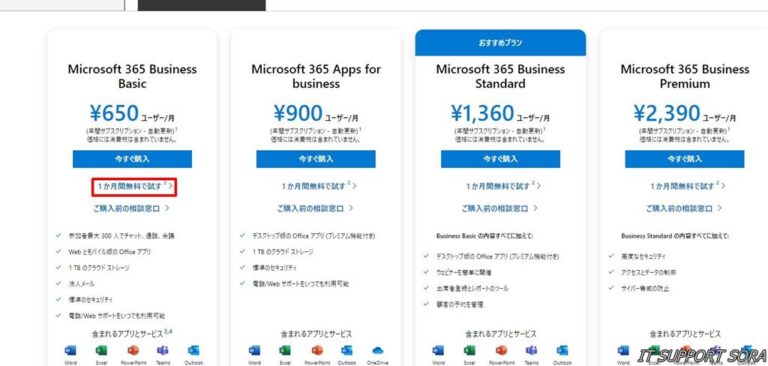
Task: Click the Outlook icon under Business Basic
Action: click(193, 350)
